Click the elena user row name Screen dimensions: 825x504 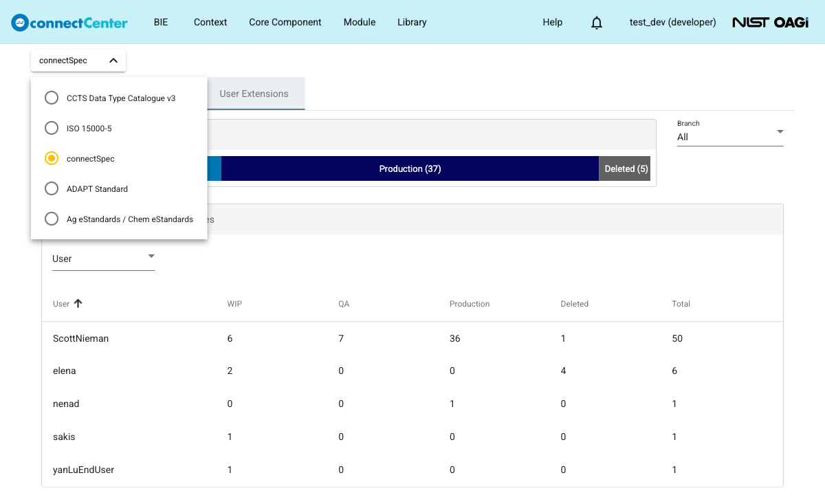point(65,371)
